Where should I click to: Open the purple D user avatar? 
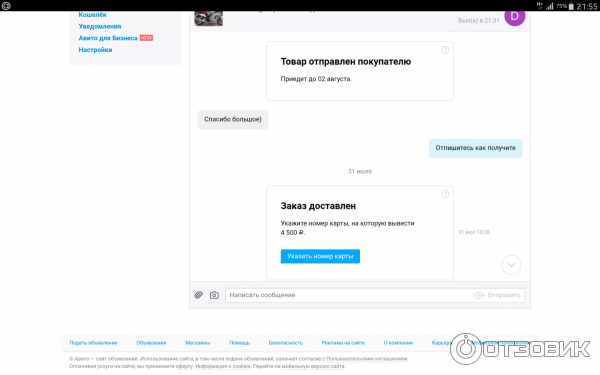tap(515, 17)
